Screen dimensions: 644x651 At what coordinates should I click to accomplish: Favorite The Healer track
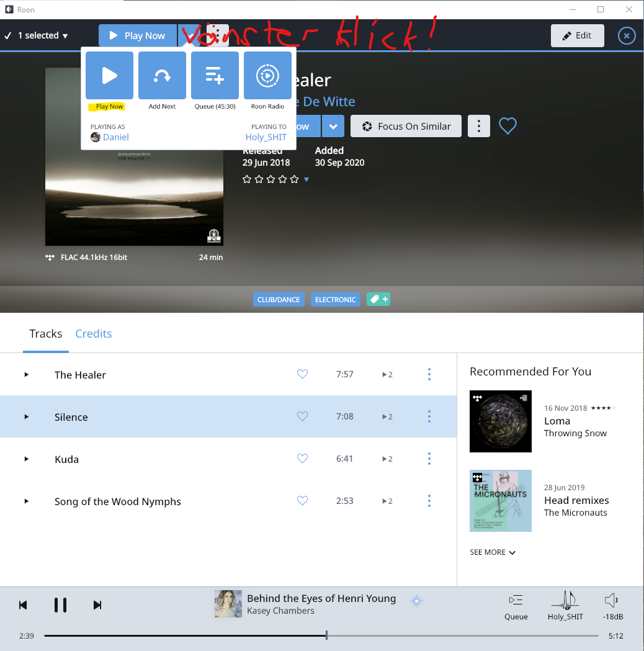303,374
